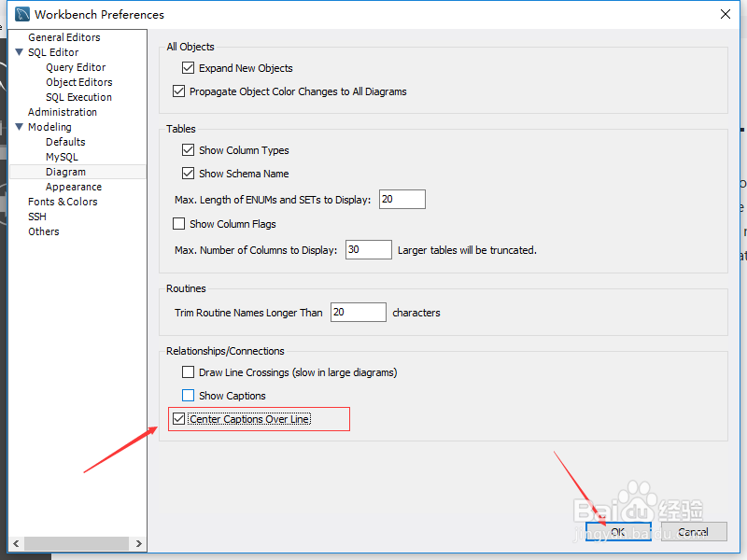The width and height of the screenshot is (747, 560).
Task: Select the Modeling category label
Action: click(x=49, y=127)
